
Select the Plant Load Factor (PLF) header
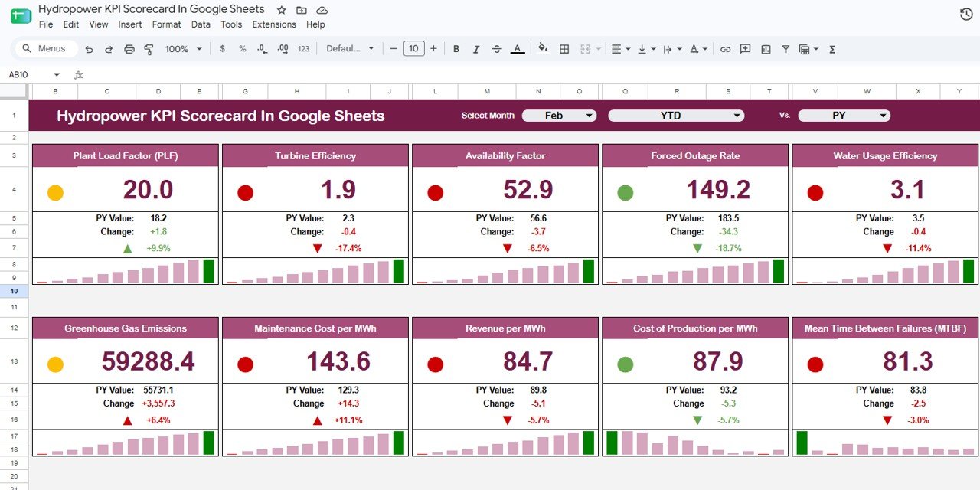[126, 156]
